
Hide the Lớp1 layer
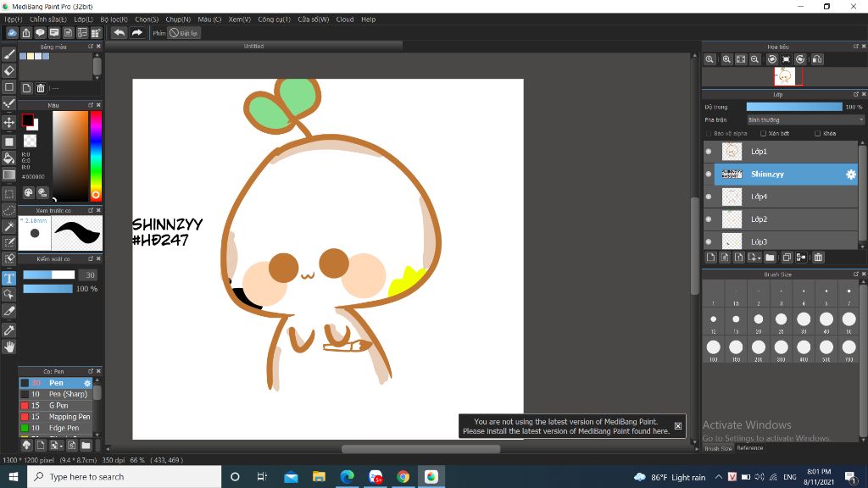(x=709, y=151)
